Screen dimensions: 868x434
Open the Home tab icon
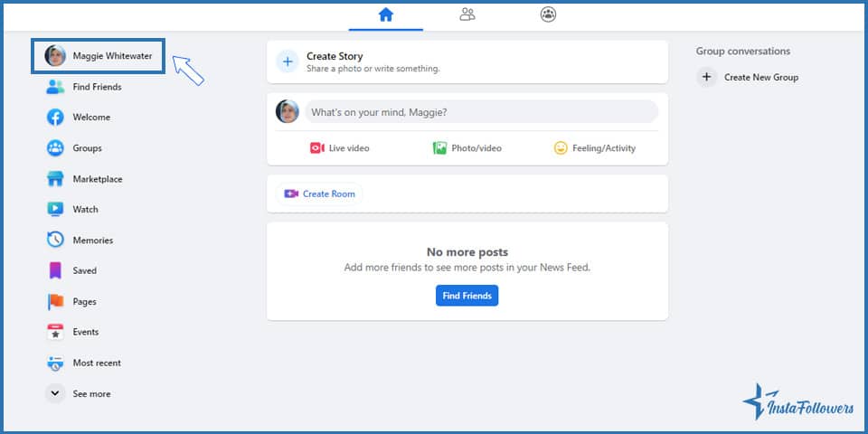coord(386,14)
